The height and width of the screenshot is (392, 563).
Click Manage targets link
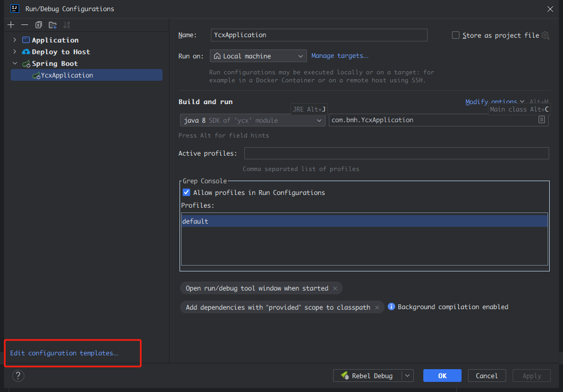coord(340,56)
